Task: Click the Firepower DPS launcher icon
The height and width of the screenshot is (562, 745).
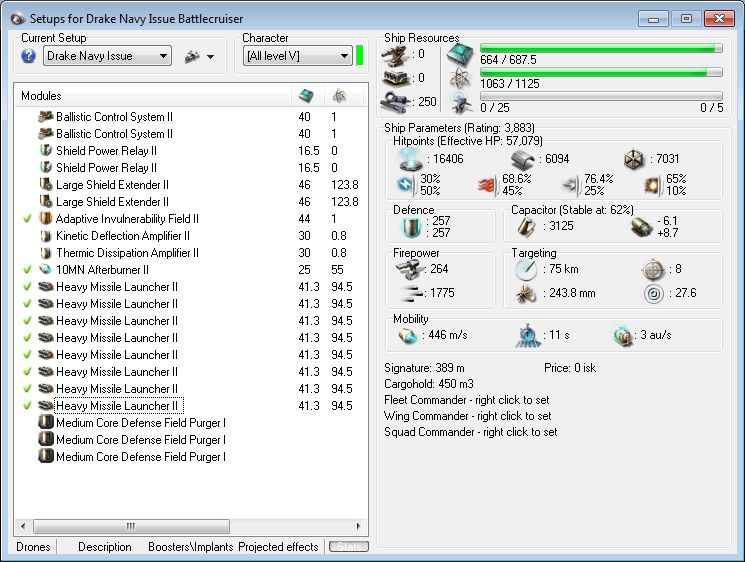Action: coord(410,270)
